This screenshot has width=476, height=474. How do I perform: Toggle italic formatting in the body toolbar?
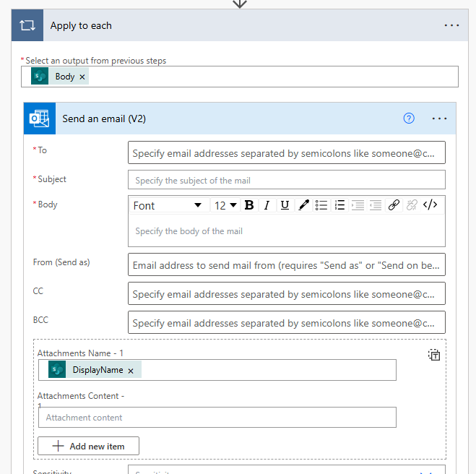(x=267, y=205)
